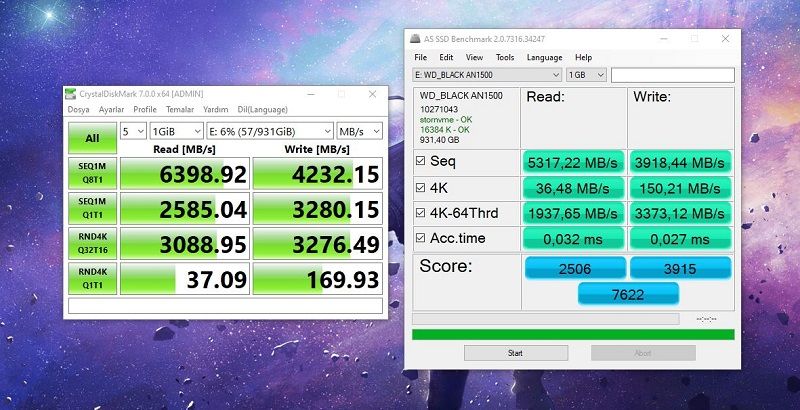Image resolution: width=800 pixels, height=410 pixels.
Task: Minimize the AS SSD Benchmark window
Action: click(663, 39)
